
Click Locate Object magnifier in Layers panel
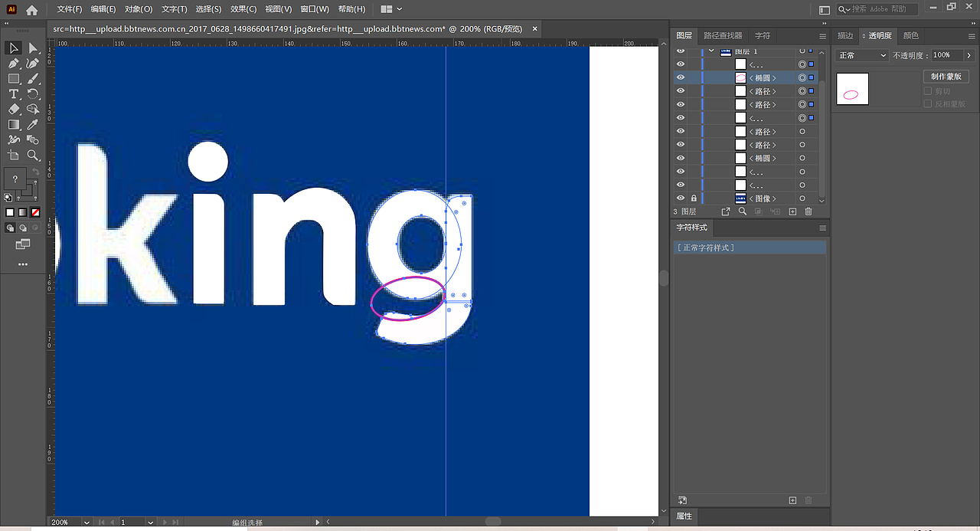[742, 211]
